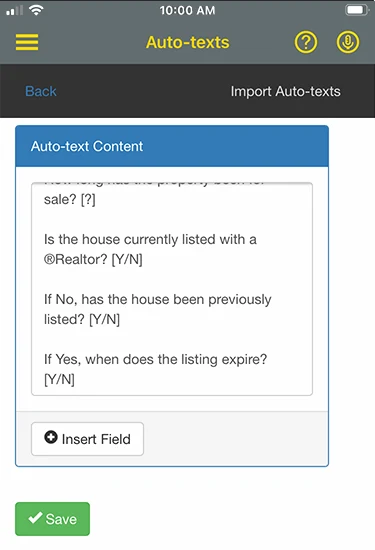
Task: Place cursor in 'listed with a ®Realtor' line
Action: pos(150,249)
